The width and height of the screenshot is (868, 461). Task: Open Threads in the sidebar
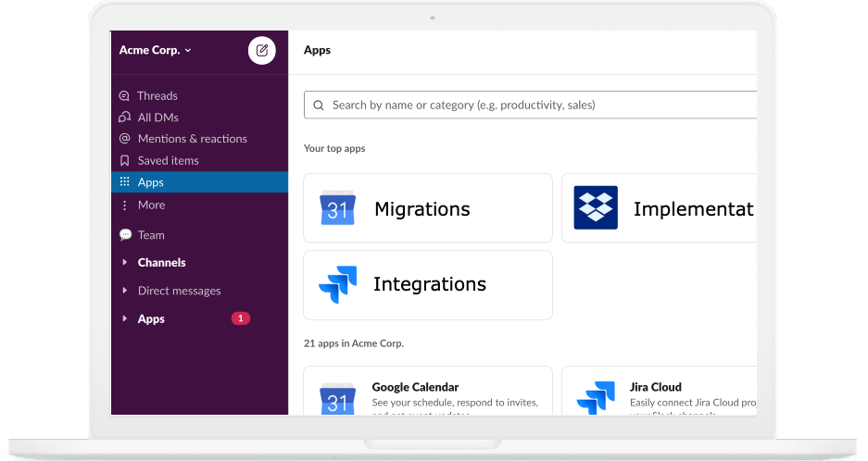[157, 95]
